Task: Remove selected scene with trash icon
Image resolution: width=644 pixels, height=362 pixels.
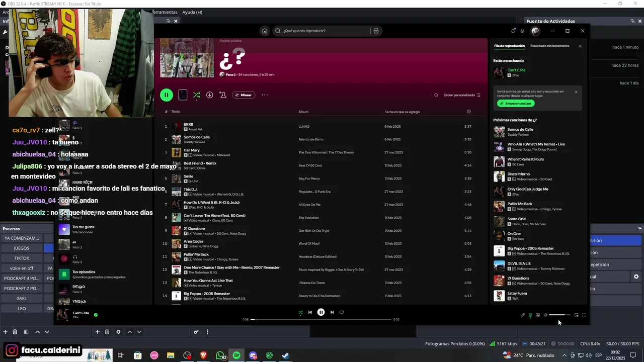Action: [15, 332]
